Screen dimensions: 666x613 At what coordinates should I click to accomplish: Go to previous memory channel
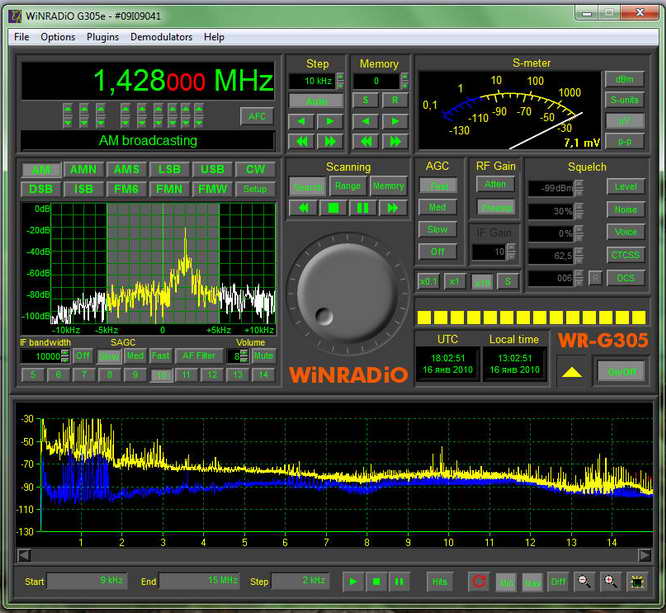(x=366, y=122)
